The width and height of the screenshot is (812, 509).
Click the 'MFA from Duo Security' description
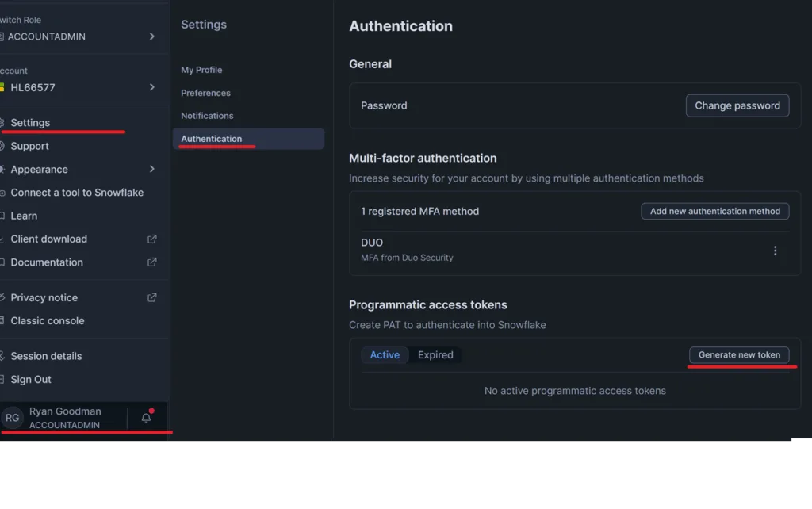tap(407, 258)
